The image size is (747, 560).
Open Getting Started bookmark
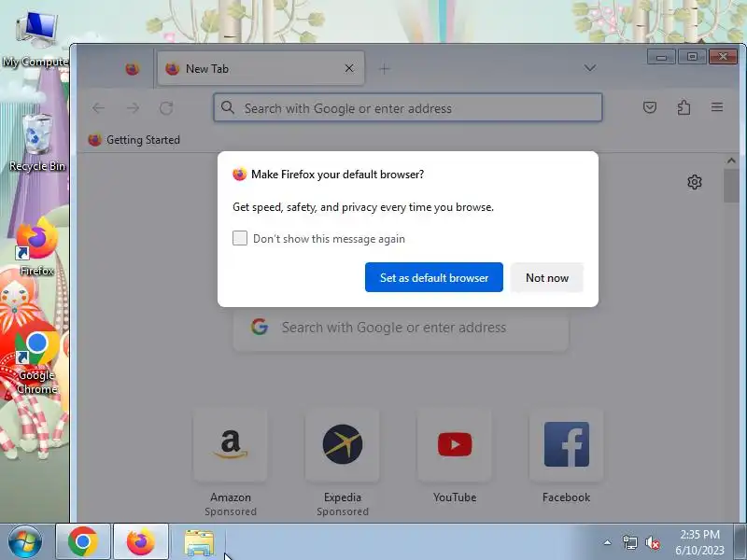pyautogui.click(x=134, y=139)
